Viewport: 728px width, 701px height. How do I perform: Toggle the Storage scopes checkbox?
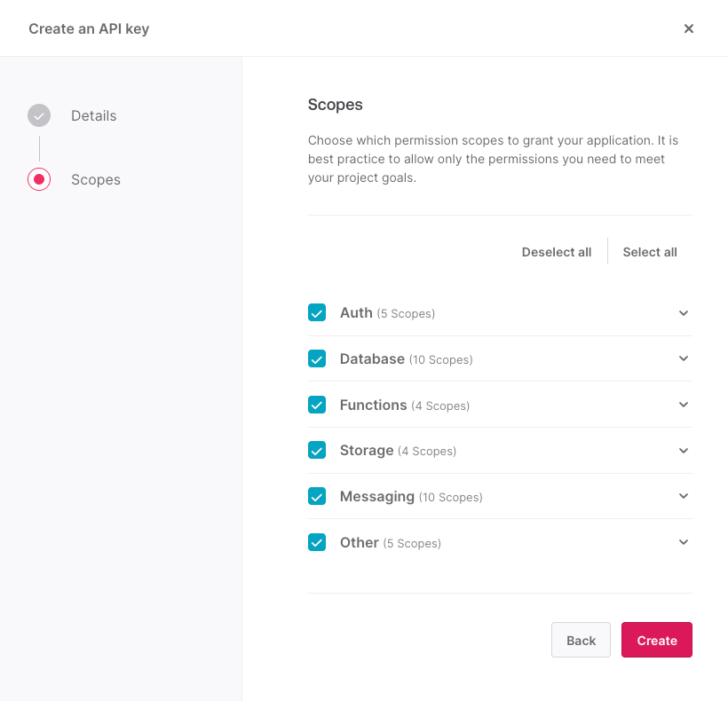(x=317, y=450)
